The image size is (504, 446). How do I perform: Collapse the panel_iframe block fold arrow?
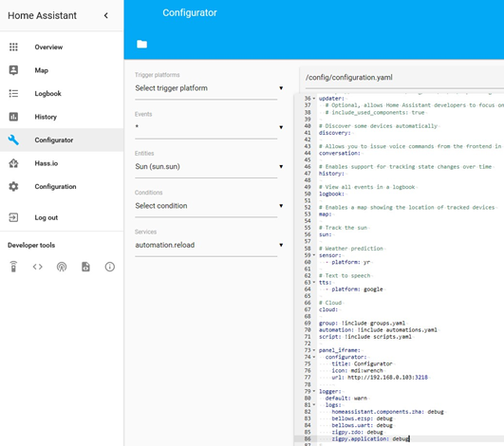point(314,350)
